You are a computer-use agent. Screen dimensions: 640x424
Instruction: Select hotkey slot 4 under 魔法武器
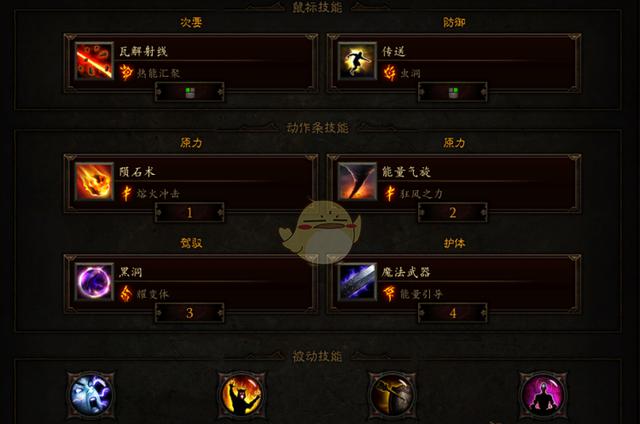click(453, 313)
